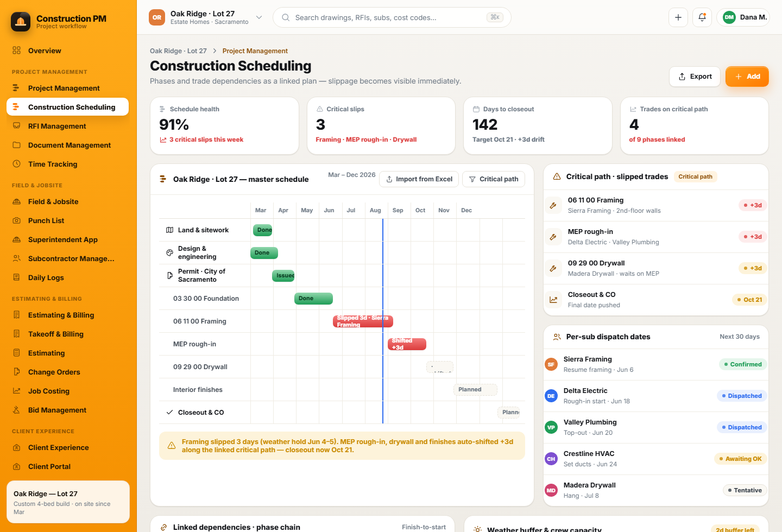The width and height of the screenshot is (782, 532).
Task: Open Job Costing
Action: point(67,391)
